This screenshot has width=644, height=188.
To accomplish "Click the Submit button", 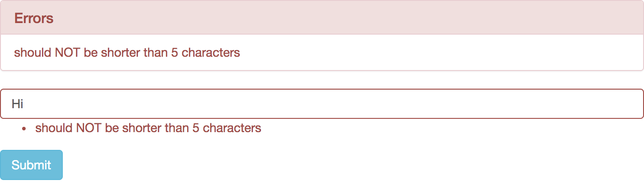I will pos(31,165).
